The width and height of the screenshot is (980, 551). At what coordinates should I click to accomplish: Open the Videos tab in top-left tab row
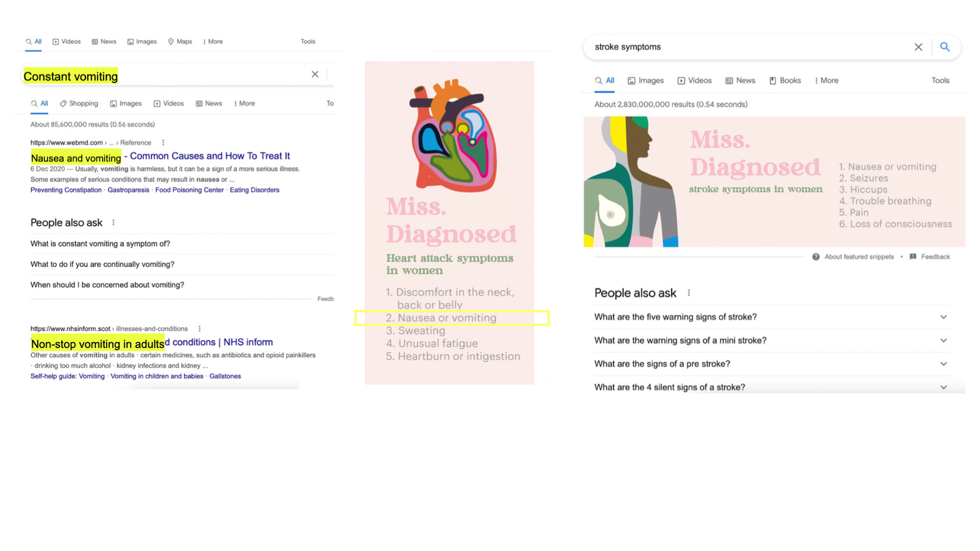66,42
